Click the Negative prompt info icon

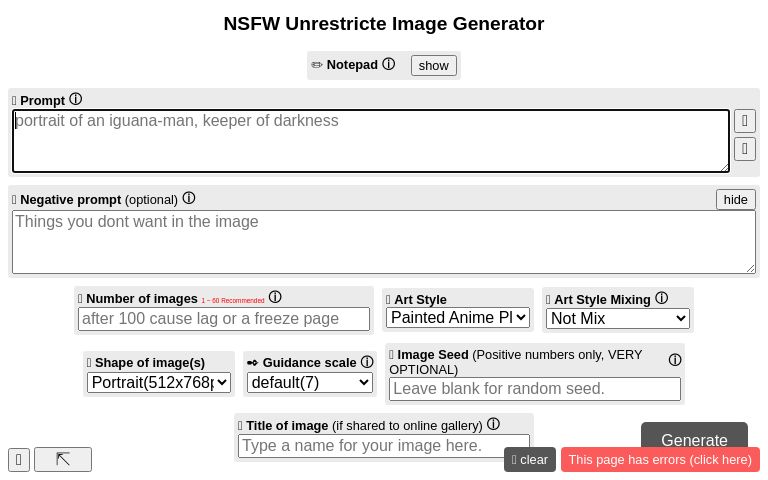click(189, 198)
